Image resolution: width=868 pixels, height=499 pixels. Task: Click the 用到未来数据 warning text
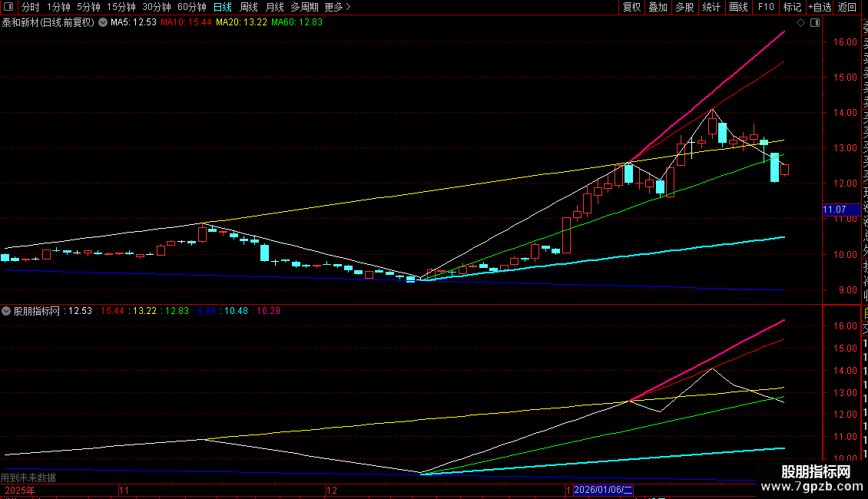point(28,478)
